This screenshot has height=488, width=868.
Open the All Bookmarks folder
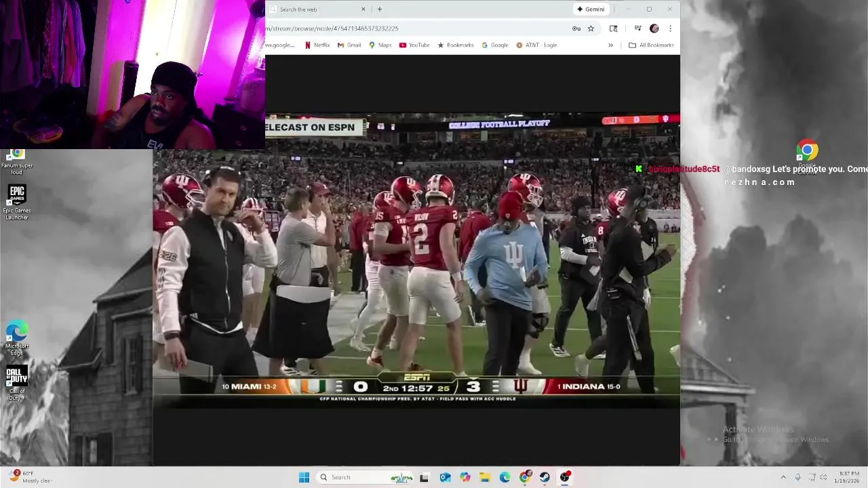click(x=651, y=45)
